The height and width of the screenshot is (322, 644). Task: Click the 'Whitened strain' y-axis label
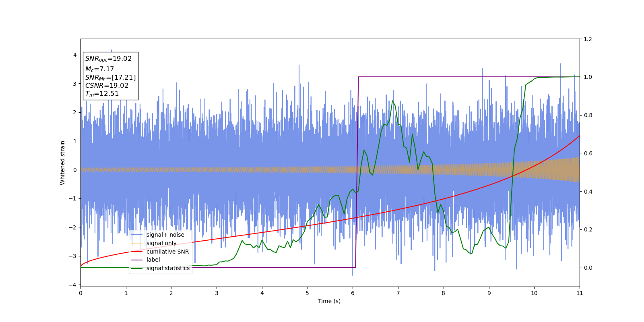coord(63,163)
